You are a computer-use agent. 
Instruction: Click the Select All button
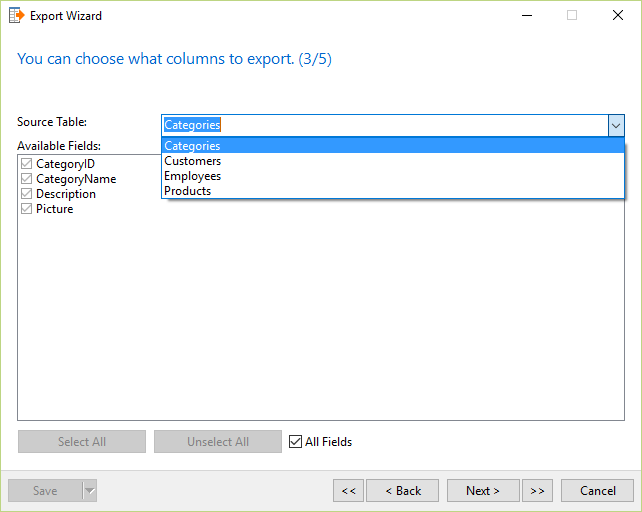click(x=82, y=442)
